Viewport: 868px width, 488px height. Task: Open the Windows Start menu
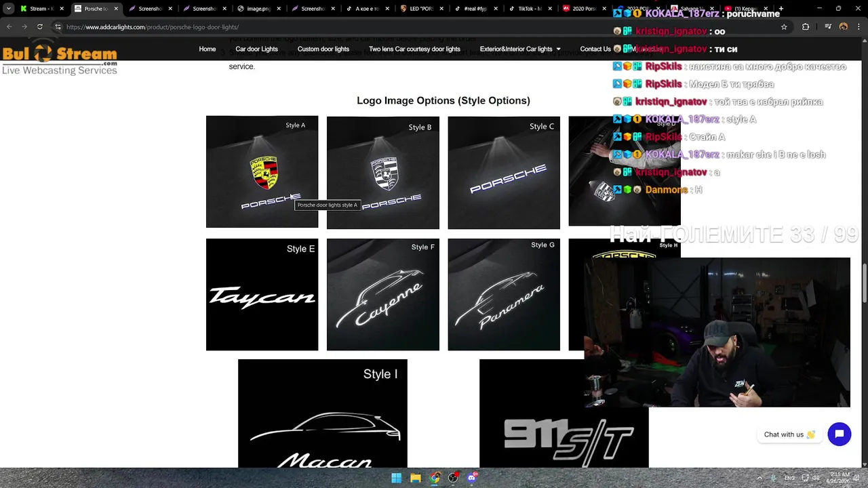point(397,478)
